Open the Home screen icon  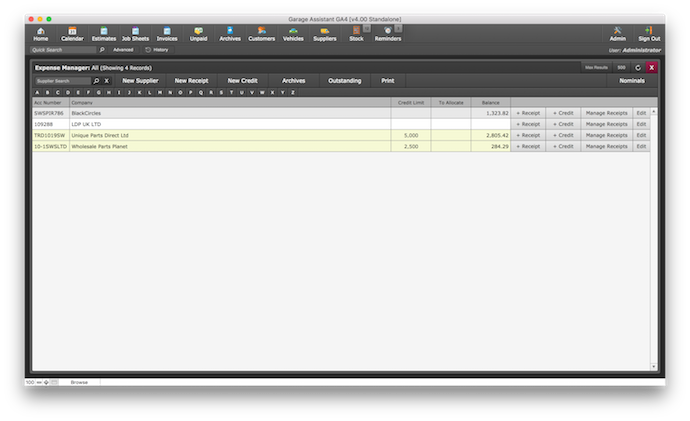pos(40,33)
